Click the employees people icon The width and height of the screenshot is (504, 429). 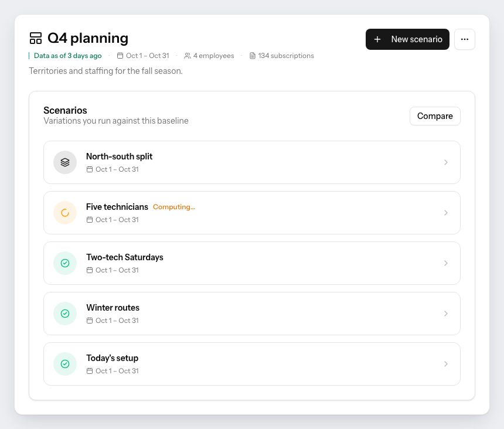(188, 56)
